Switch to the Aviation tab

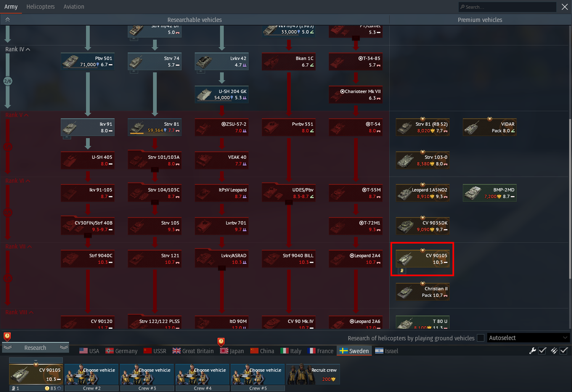click(74, 6)
